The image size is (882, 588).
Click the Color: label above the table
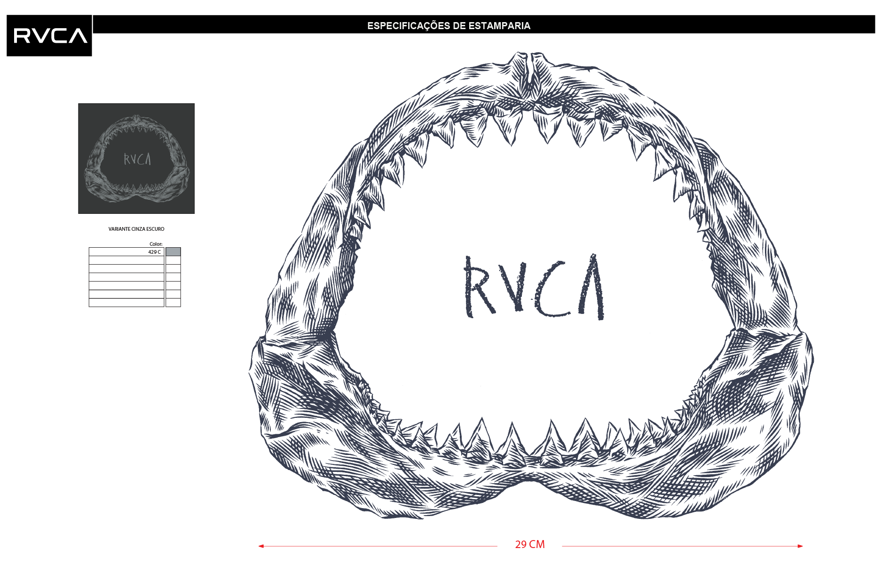tap(156, 244)
